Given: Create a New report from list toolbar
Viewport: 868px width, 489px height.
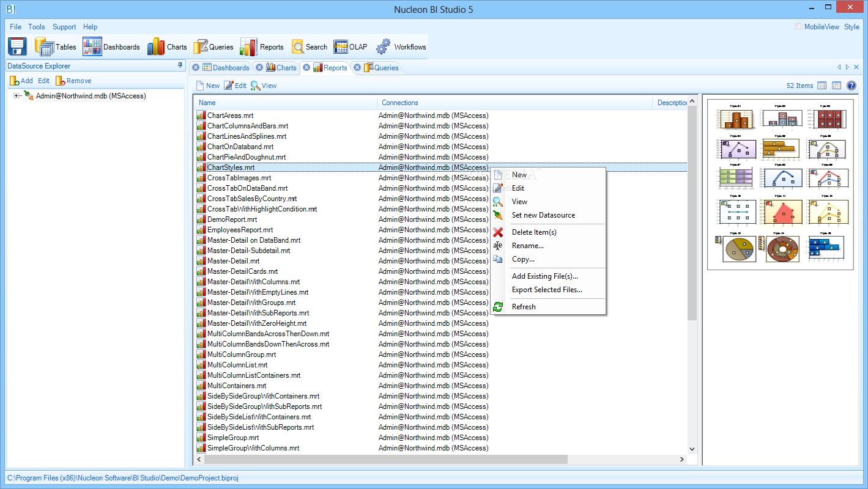Looking at the screenshot, I should click(x=207, y=86).
